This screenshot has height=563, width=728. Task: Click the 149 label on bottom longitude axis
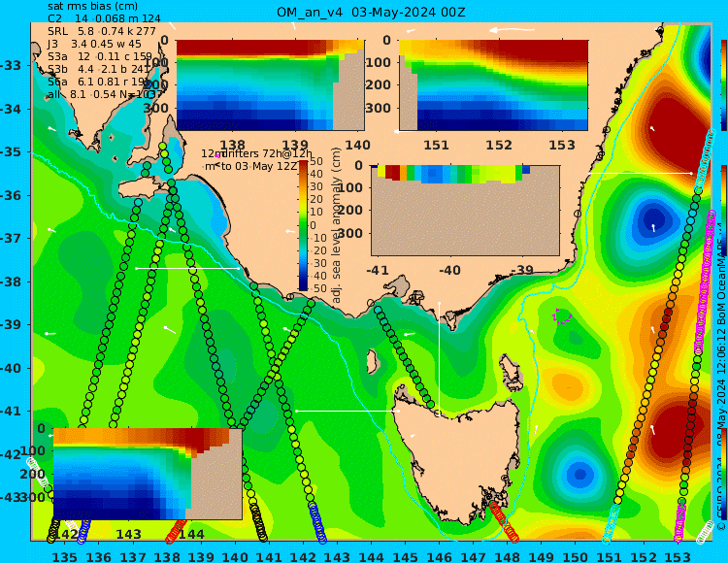[x=542, y=556]
